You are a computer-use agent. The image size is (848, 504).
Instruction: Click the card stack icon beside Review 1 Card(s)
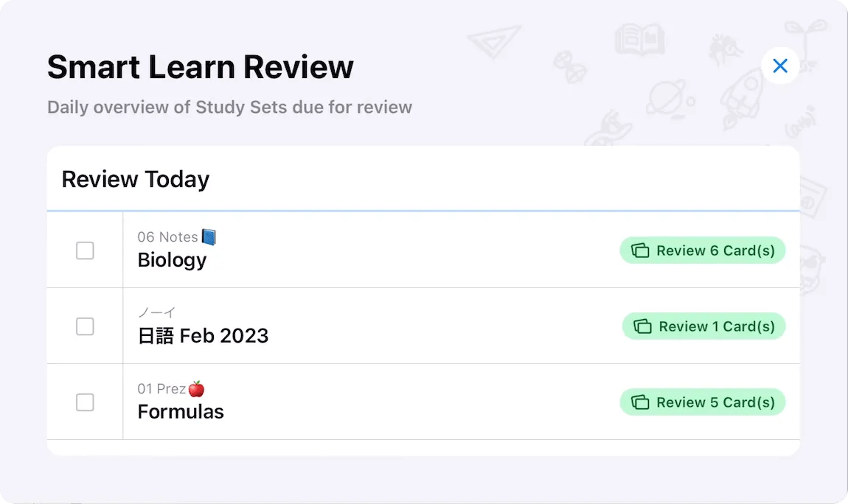click(x=642, y=326)
